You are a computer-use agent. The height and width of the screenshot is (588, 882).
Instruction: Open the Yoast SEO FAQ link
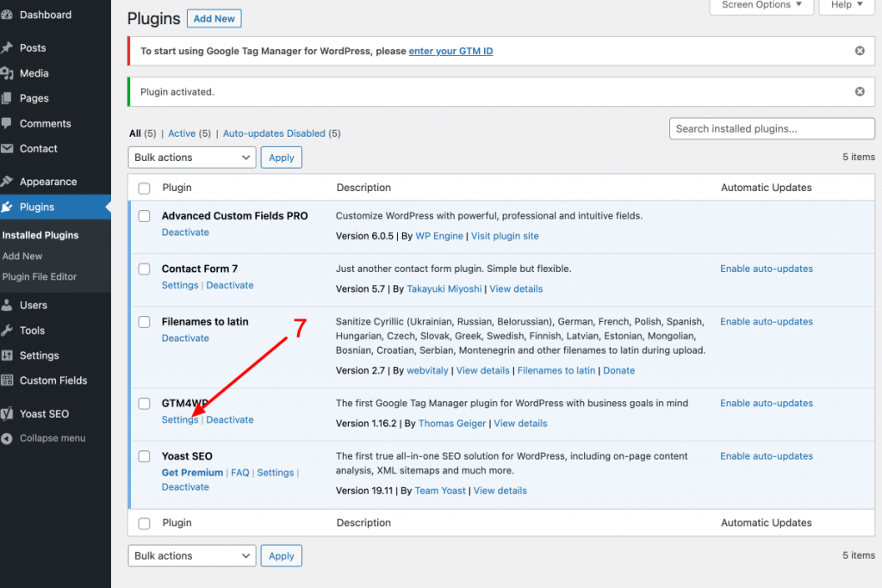[x=240, y=473]
